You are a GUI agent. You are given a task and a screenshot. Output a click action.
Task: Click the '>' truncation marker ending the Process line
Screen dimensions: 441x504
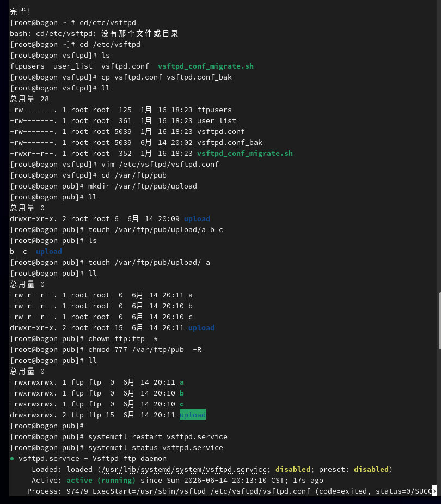click(434, 491)
